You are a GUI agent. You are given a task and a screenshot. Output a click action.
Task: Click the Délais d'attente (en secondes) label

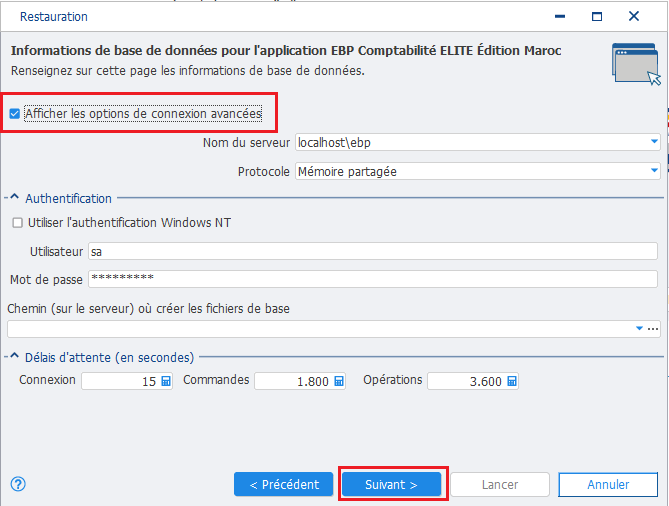point(109,358)
